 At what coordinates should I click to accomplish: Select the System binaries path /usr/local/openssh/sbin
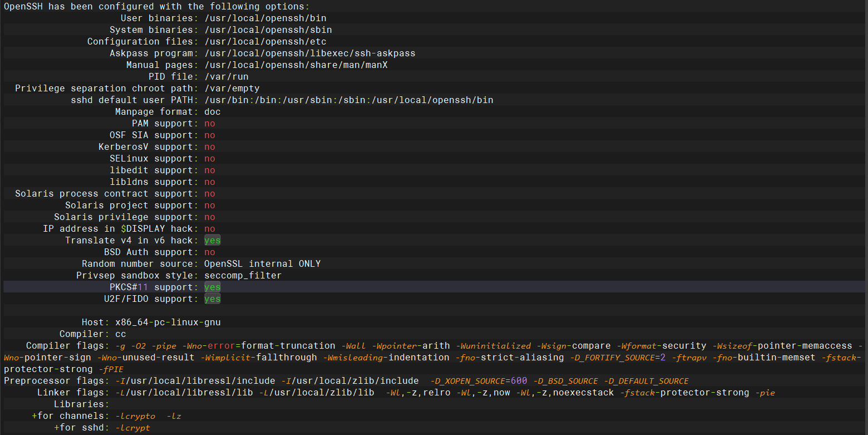point(268,30)
